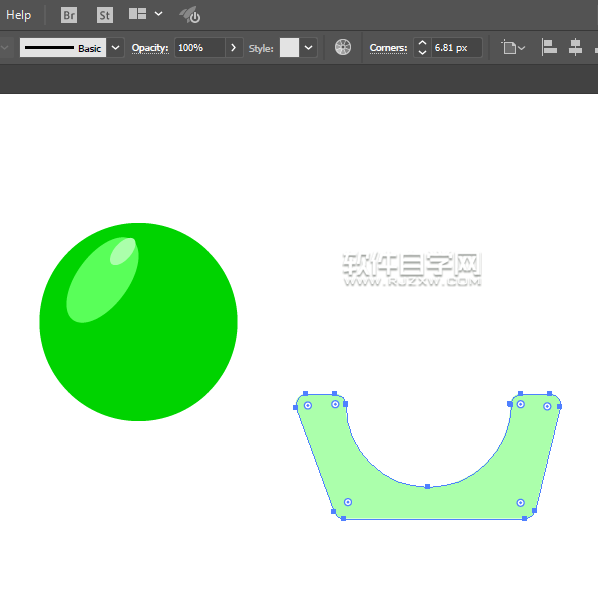Open Adobe Stock via St icon
Image resolution: width=598 pixels, height=605 pixels.
(x=105, y=15)
